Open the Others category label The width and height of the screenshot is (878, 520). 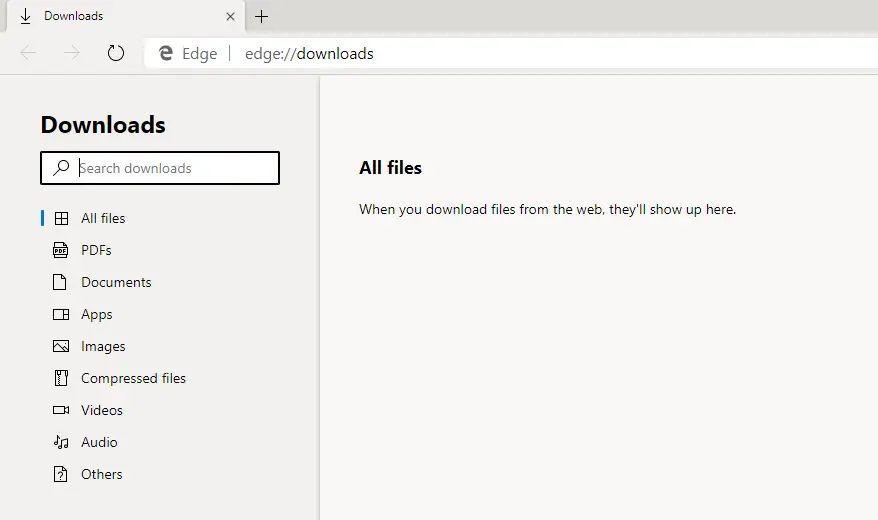(x=101, y=474)
